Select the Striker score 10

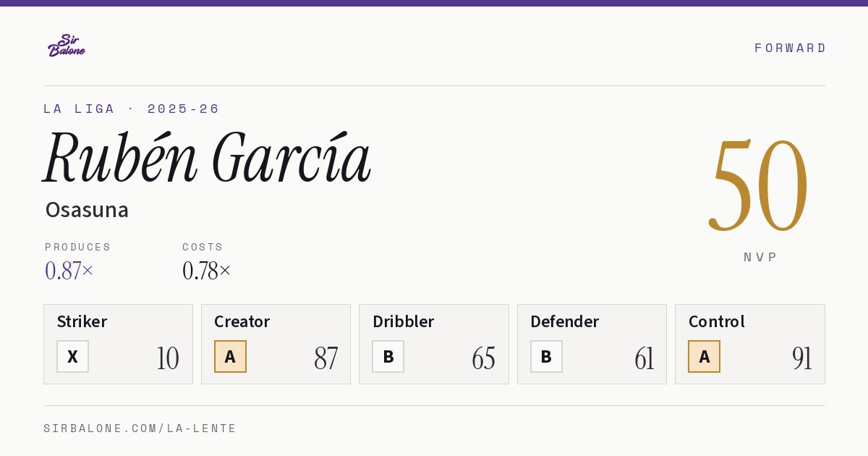point(168,358)
